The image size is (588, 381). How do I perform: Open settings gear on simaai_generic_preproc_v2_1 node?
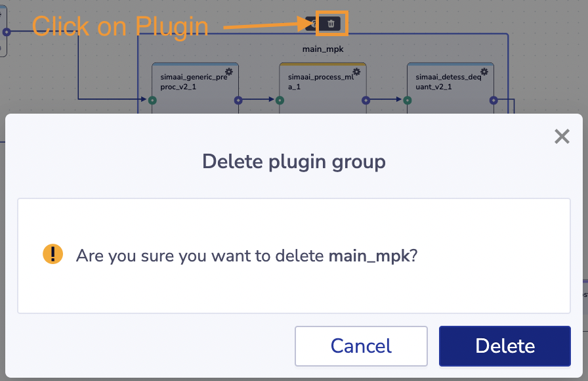229,72
